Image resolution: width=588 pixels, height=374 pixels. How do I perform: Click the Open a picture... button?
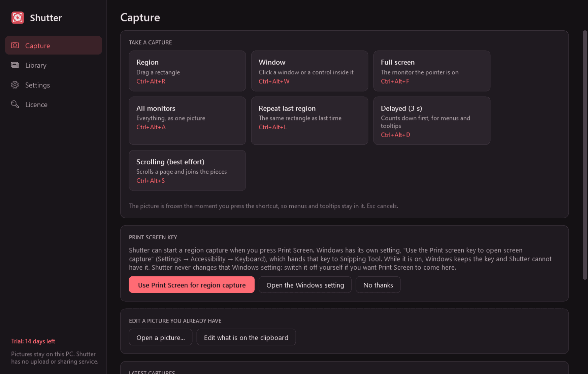[161, 337]
